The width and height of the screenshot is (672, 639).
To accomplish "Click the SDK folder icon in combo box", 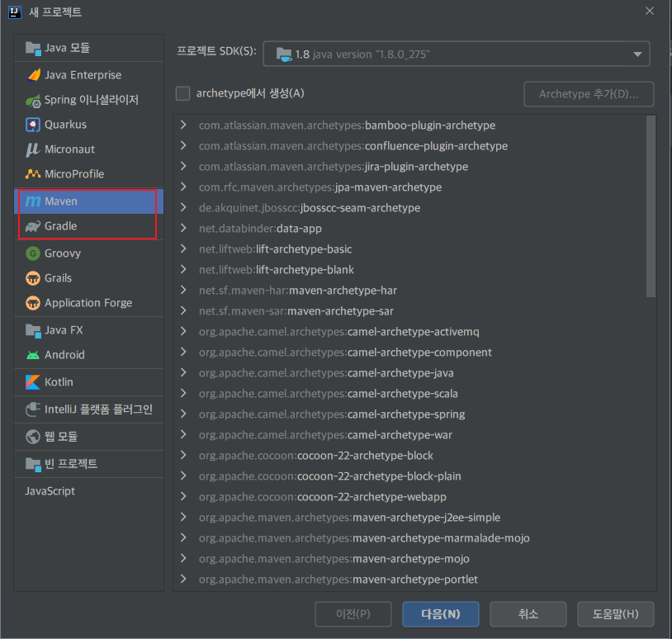I will (284, 54).
